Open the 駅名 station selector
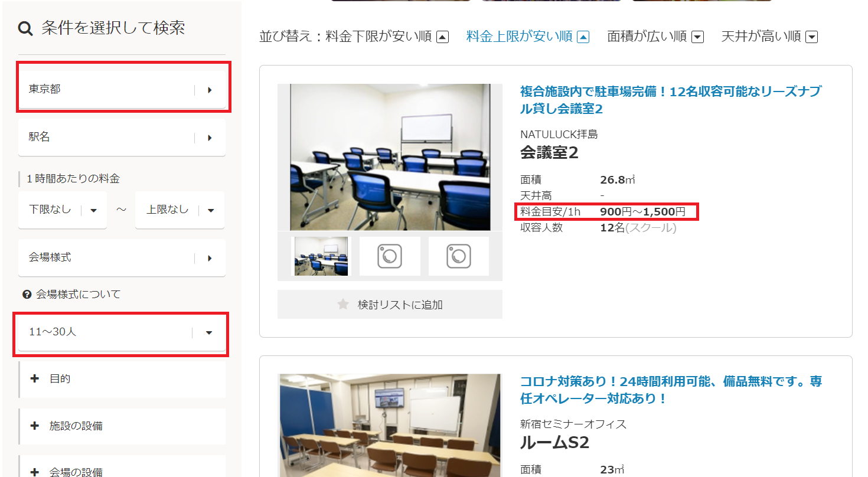This screenshot has height=477, width=868. coord(122,138)
